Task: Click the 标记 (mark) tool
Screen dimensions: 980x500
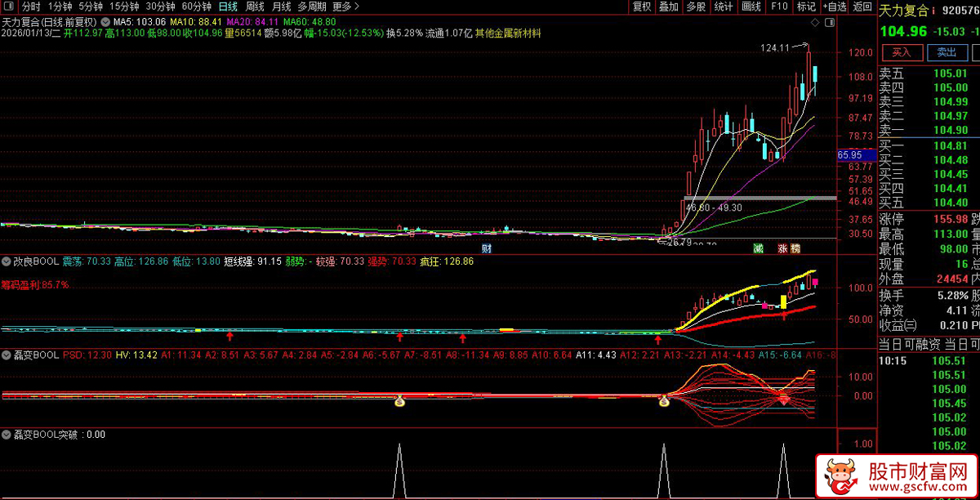Action: [x=805, y=7]
